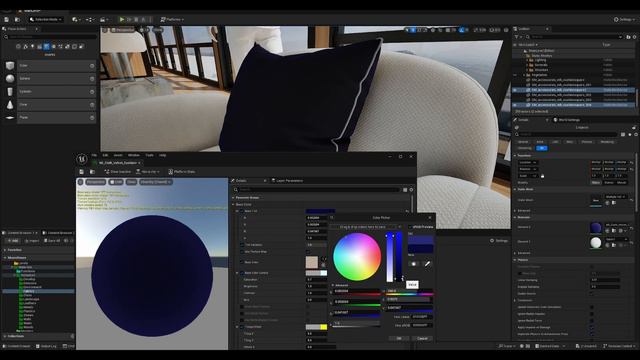Open the main viewport options hamburger menu

tap(104, 30)
